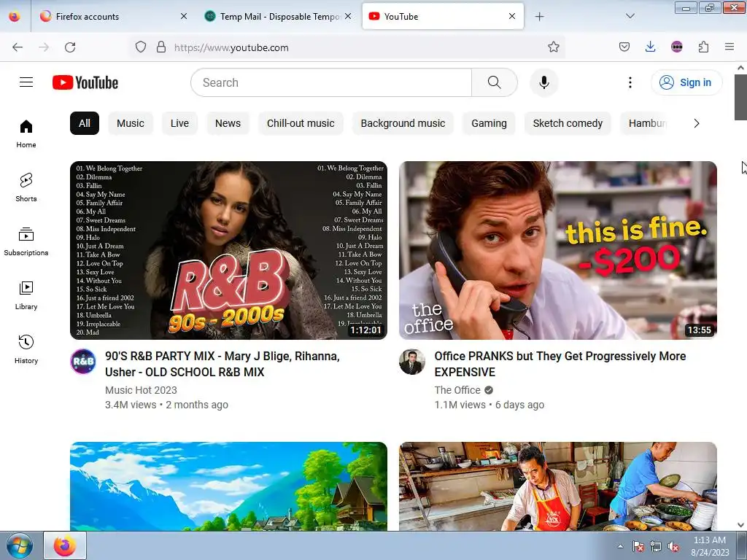Open Firefox application menu
This screenshot has width=747, height=560.
click(x=729, y=47)
